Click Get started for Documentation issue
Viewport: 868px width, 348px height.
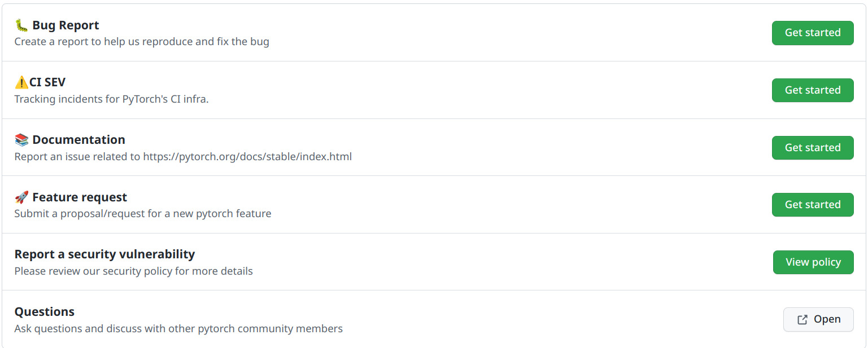813,148
